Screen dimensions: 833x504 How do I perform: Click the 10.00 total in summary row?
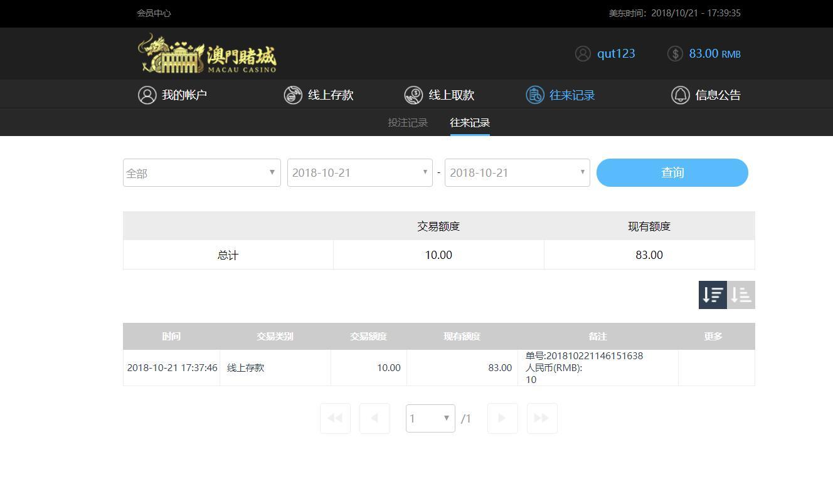click(438, 255)
